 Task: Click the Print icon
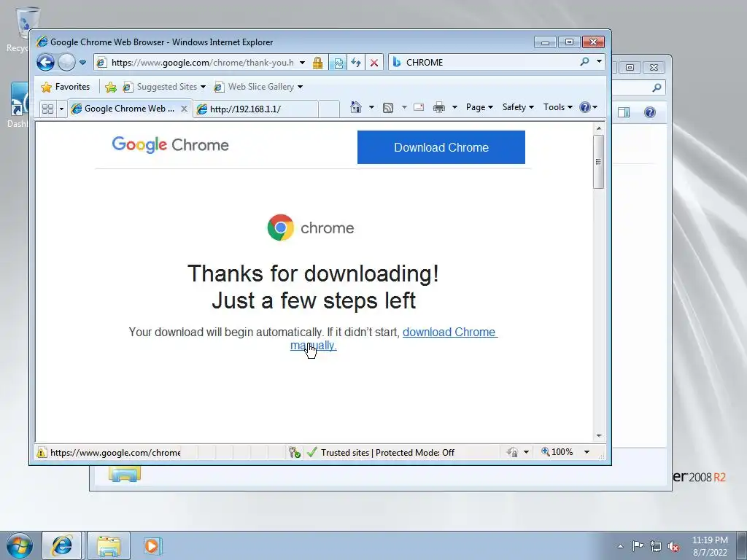pos(438,107)
